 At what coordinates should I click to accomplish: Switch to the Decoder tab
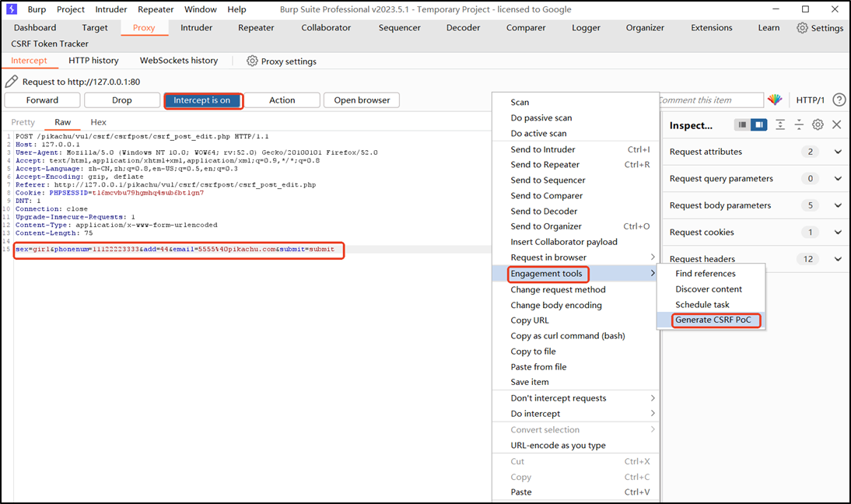pos(464,28)
